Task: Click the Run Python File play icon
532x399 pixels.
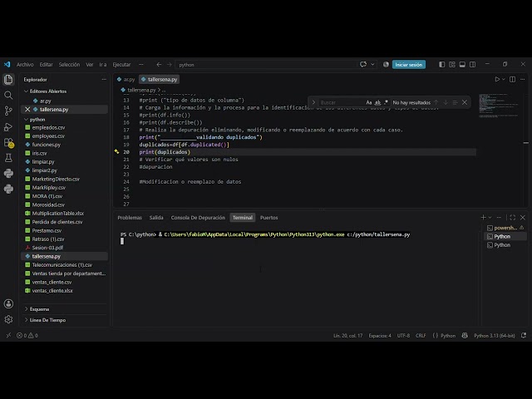Action: tap(497, 80)
